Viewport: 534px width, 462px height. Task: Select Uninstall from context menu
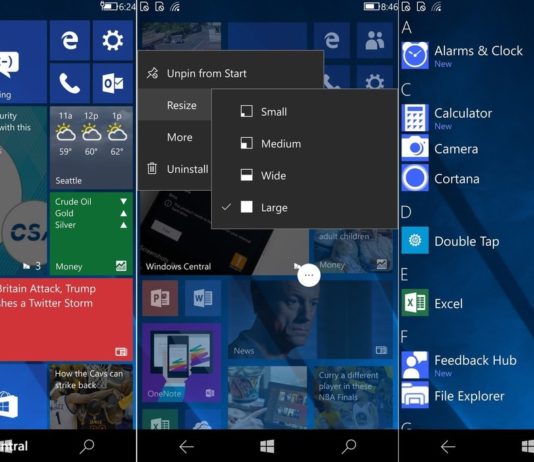[x=175, y=169]
